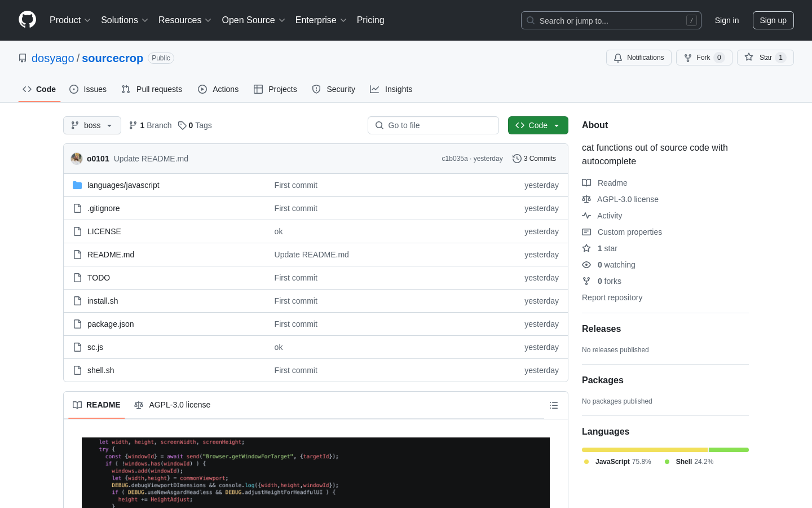Open the Shell 24.2% language entry
812x508 pixels.
coord(689,462)
